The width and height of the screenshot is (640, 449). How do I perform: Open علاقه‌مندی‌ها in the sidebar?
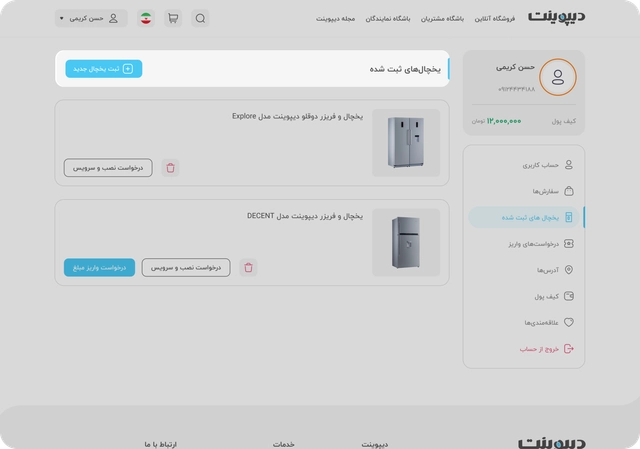pyautogui.click(x=524, y=322)
